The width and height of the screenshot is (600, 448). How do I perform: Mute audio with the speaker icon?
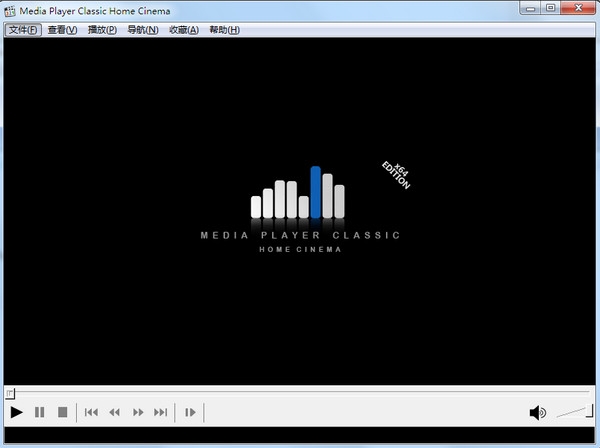[x=538, y=413]
